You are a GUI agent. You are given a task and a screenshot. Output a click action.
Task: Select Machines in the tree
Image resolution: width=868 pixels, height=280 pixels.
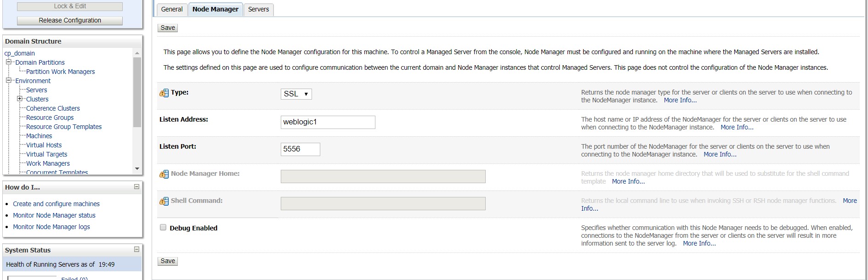(x=39, y=136)
